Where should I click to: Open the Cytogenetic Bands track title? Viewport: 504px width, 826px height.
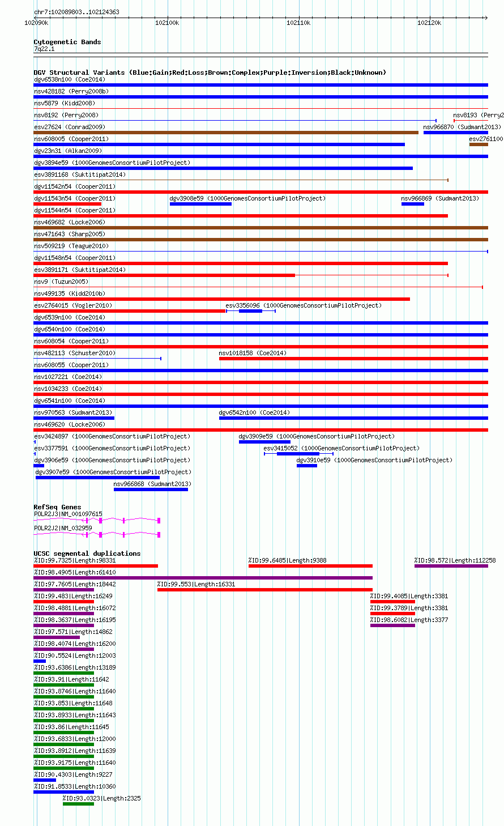click(x=67, y=42)
